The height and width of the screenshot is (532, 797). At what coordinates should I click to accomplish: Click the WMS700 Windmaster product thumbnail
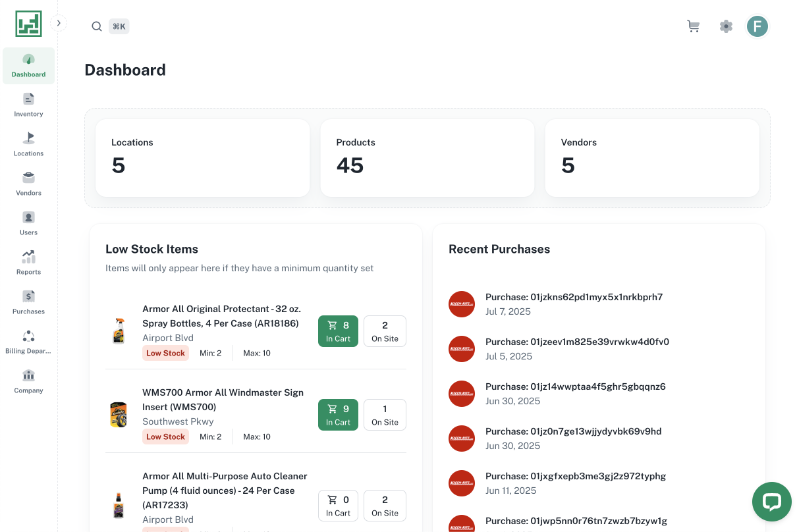[118, 415]
